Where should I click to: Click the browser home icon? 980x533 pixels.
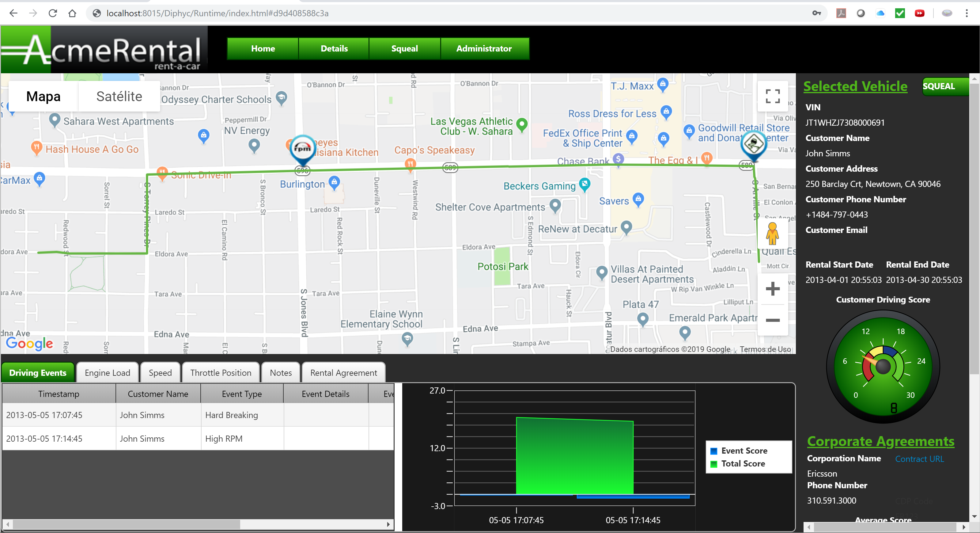tap(72, 13)
